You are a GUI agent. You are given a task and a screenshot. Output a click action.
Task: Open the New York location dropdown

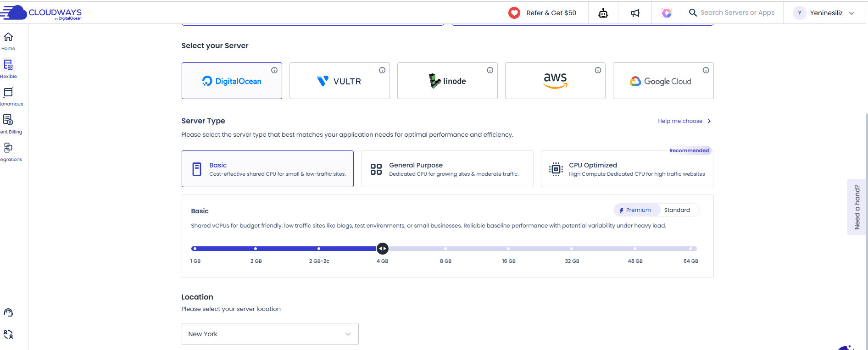pyautogui.click(x=270, y=334)
